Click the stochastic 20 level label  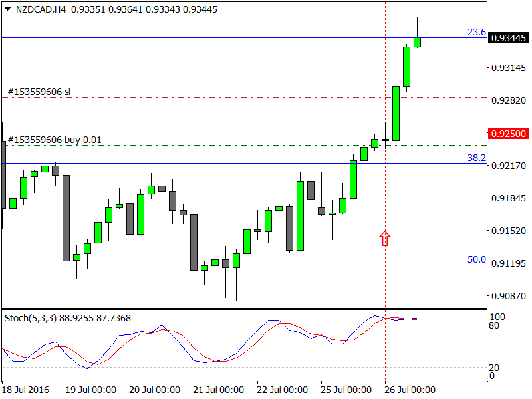click(x=494, y=368)
